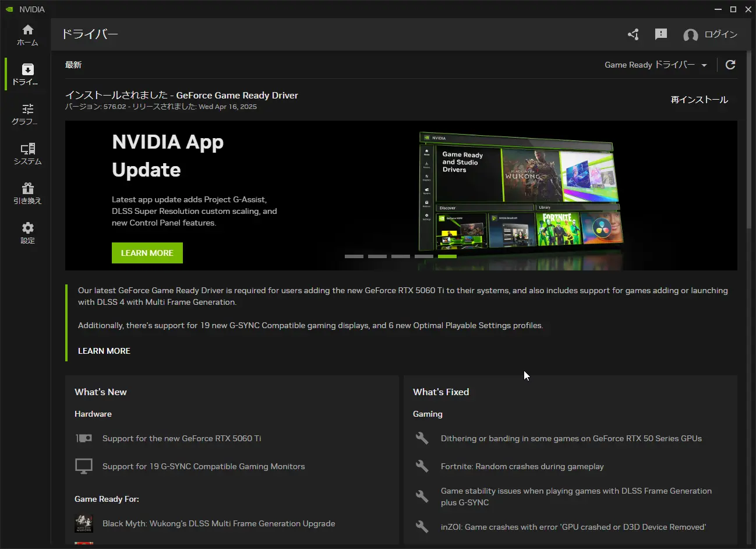
Task: Open the feedback notification icon
Action: click(661, 34)
